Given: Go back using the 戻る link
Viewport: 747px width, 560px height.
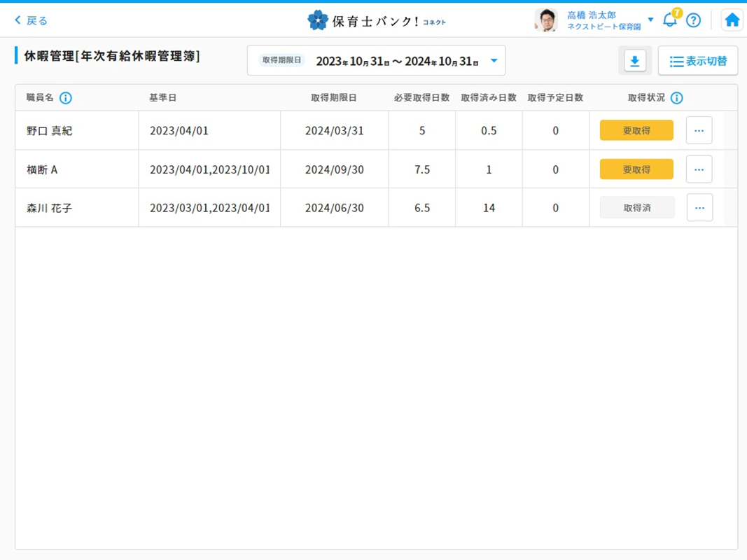Looking at the screenshot, I should [x=32, y=20].
